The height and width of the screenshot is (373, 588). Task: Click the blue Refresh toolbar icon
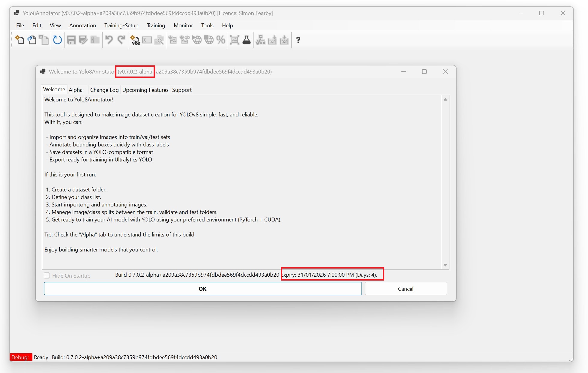pyautogui.click(x=57, y=40)
